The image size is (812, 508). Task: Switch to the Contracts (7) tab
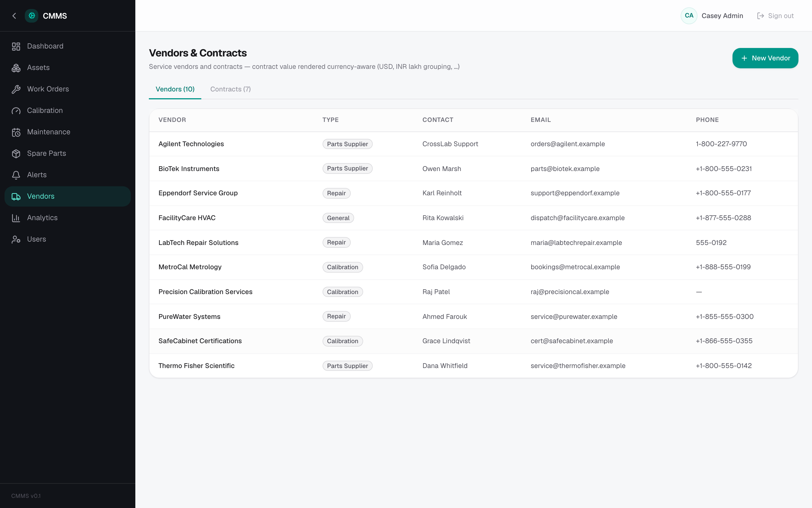(x=231, y=89)
